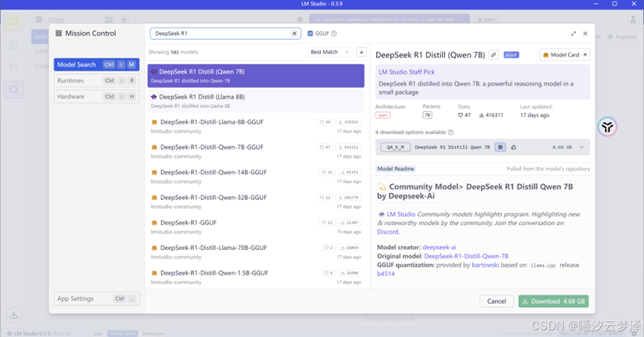Select DeepSeek-R1-Distill-Qwen-1.5B-GGUF result
This screenshot has height=337, width=644.
coord(256,277)
